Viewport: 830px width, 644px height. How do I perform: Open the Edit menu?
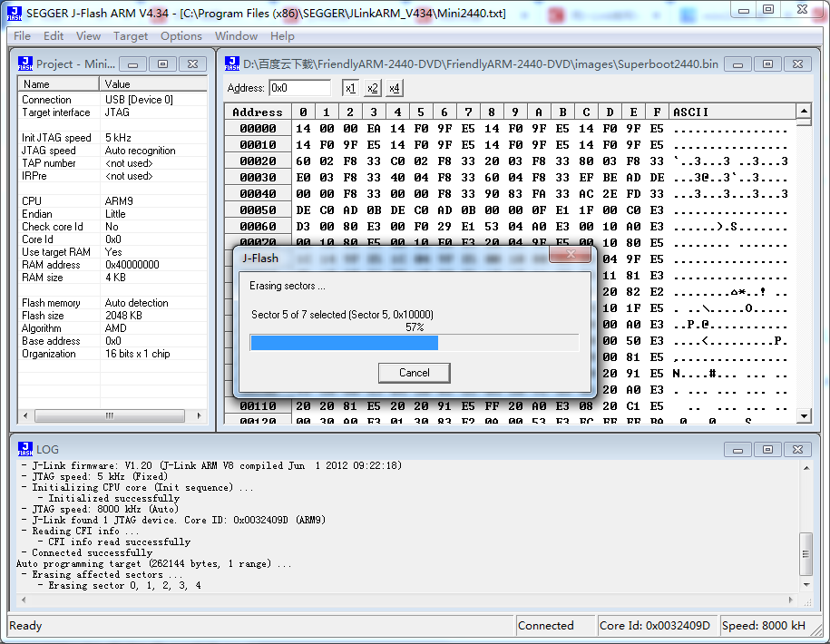point(54,36)
